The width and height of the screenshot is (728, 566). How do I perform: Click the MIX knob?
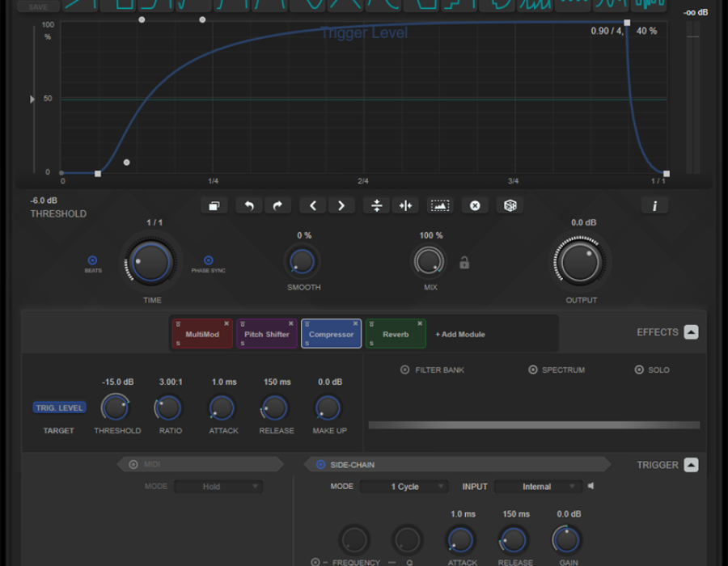click(x=429, y=261)
